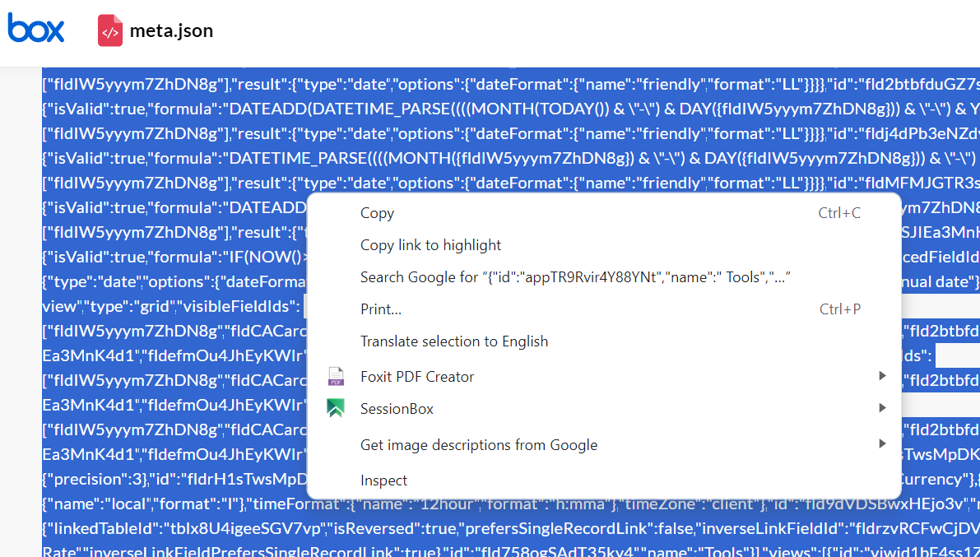Select Copy link to highlight
Viewport: 980px width, 557px height.
pyautogui.click(x=430, y=245)
